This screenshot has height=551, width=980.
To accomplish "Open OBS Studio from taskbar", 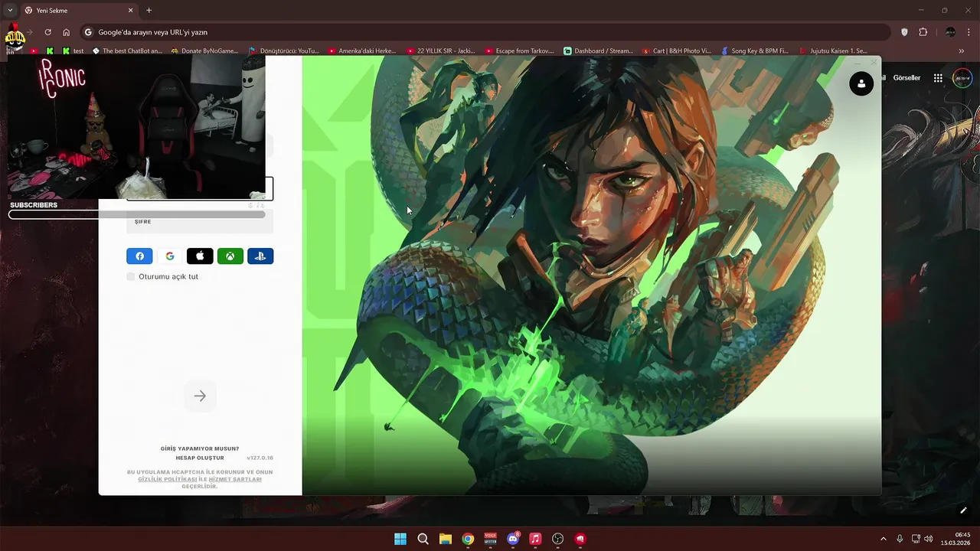I will point(558,539).
